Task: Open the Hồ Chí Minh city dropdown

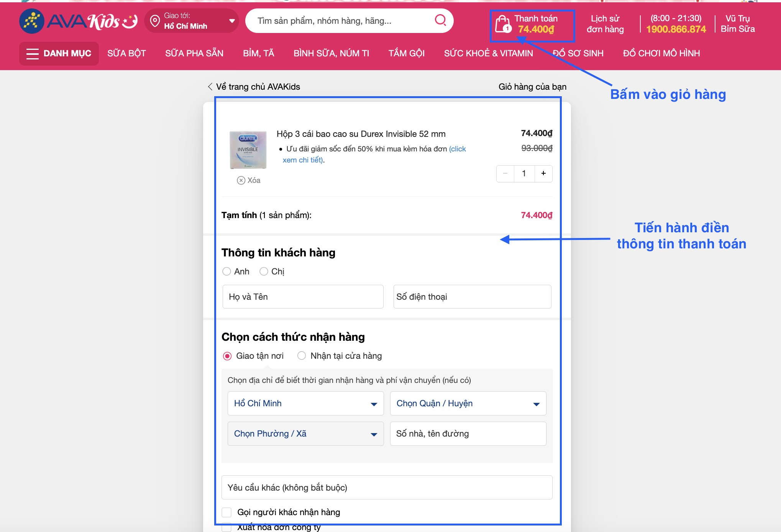Action: tap(305, 404)
